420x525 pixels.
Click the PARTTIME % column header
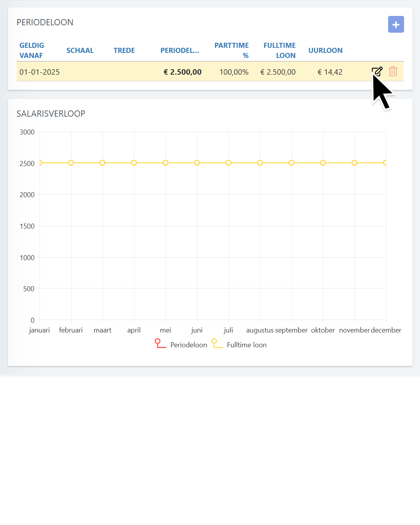[x=232, y=51]
